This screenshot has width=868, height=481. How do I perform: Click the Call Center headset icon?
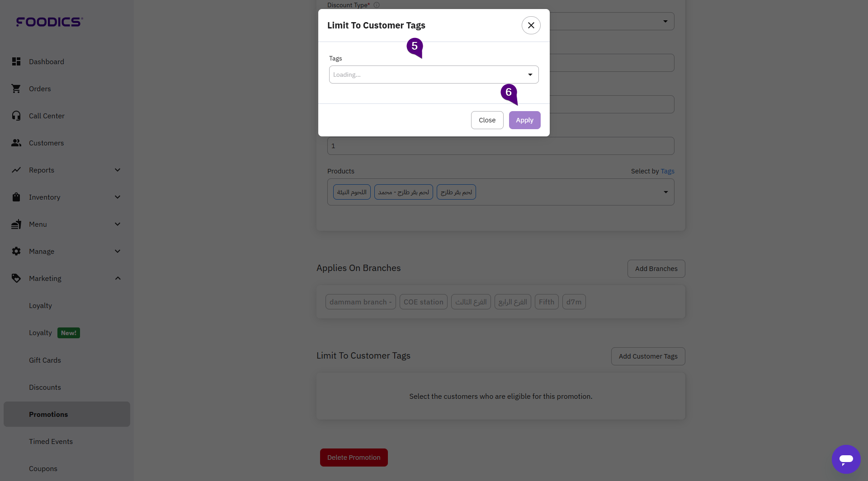pos(16,116)
